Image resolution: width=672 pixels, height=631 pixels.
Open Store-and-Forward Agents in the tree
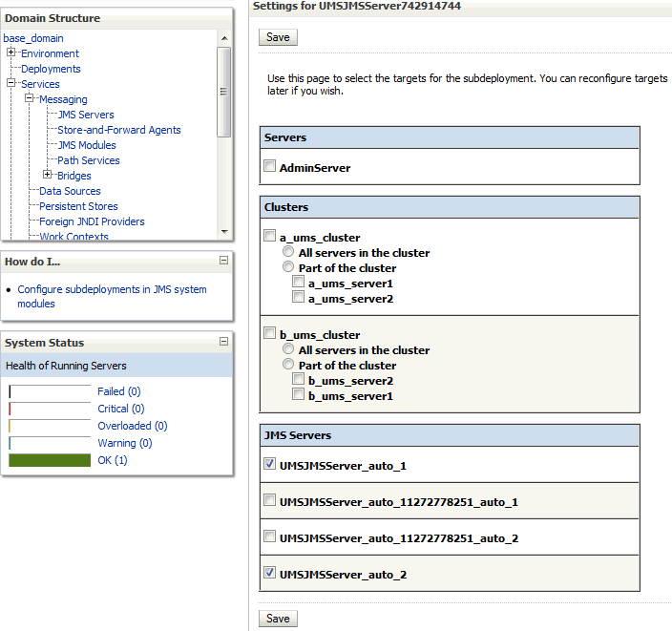coord(119,130)
